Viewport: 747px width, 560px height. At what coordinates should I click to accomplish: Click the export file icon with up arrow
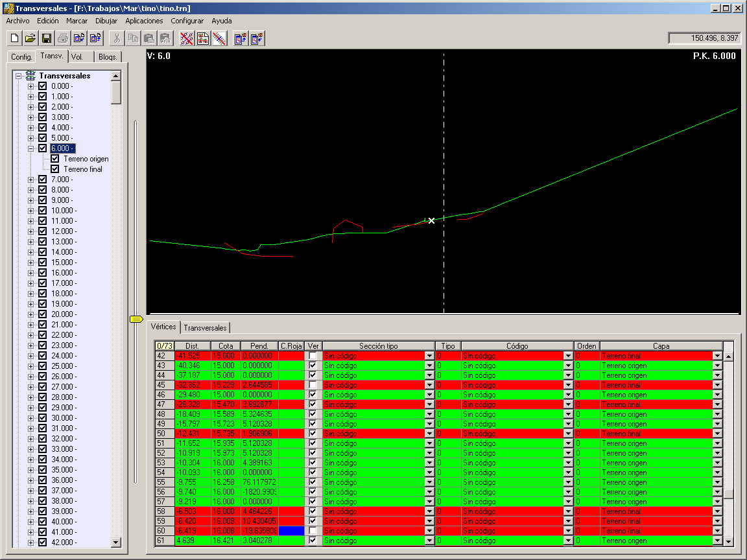tap(95, 39)
